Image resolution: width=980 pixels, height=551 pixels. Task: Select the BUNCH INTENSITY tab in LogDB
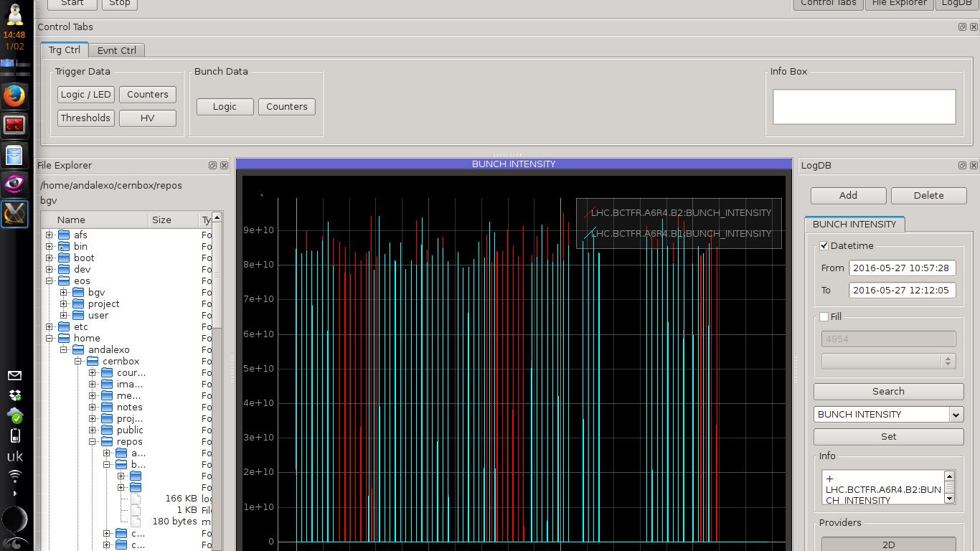pyautogui.click(x=854, y=225)
